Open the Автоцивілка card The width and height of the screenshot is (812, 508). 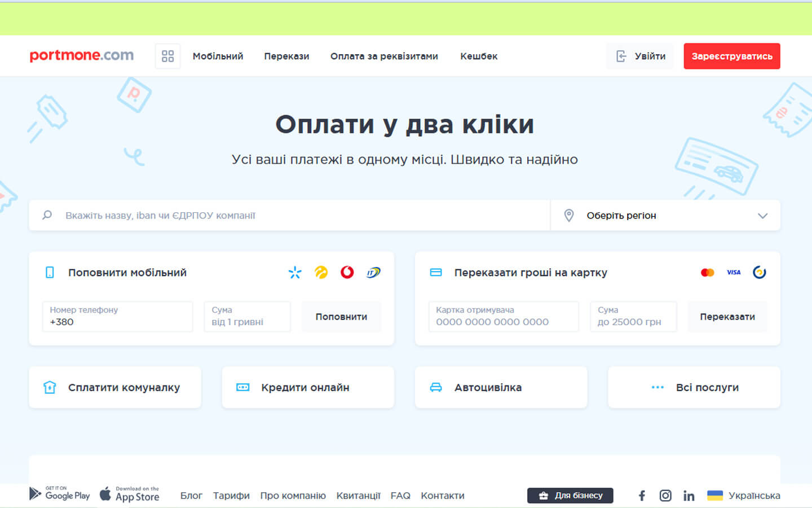point(501,387)
